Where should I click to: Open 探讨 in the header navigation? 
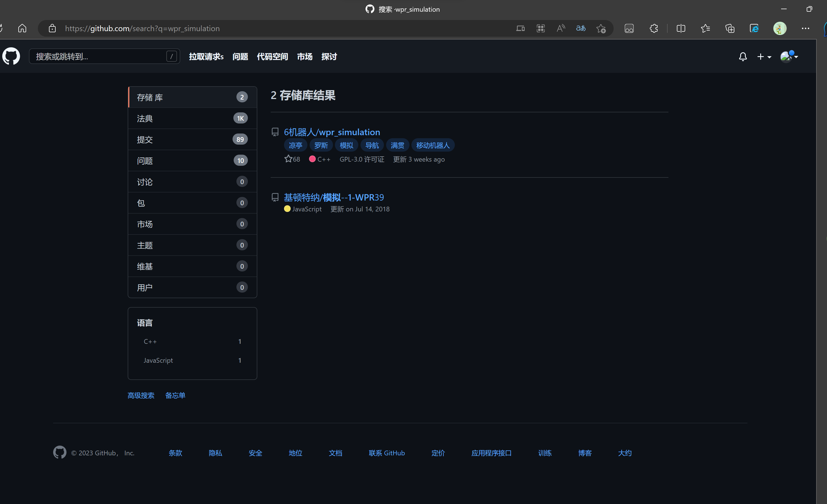329,56
